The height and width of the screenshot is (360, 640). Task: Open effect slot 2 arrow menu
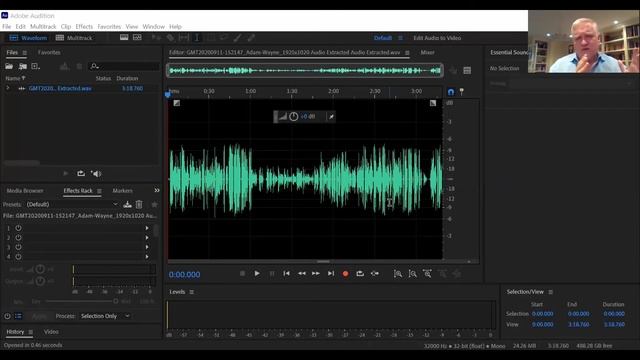[x=147, y=238]
